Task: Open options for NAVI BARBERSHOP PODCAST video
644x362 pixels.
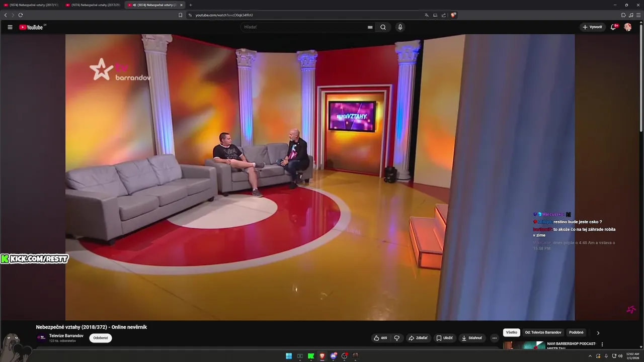Action: coord(602,344)
